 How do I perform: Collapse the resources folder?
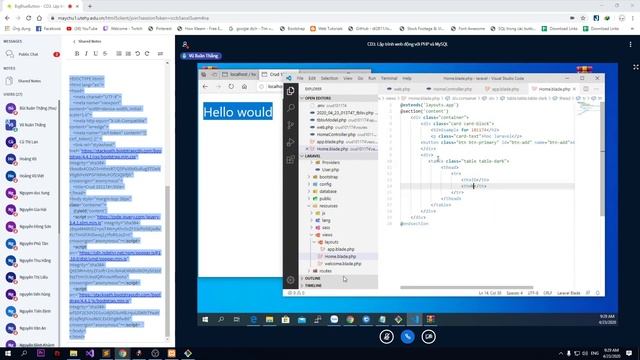click(328, 206)
